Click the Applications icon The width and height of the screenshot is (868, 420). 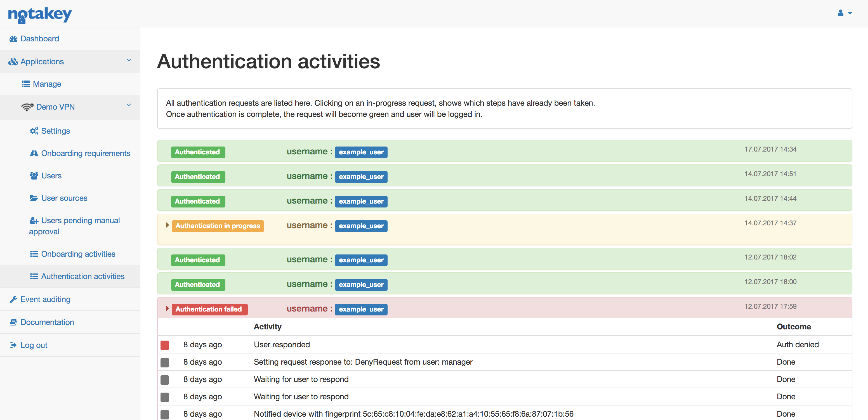(x=13, y=61)
